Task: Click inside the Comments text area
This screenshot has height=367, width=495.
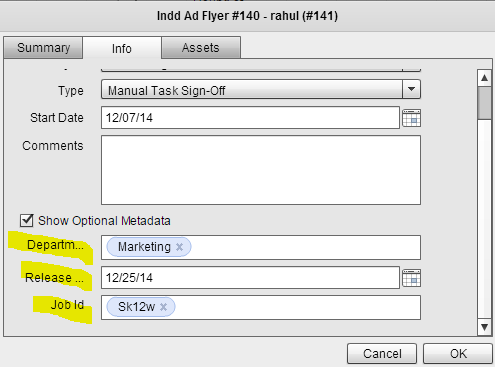Action: (261, 170)
